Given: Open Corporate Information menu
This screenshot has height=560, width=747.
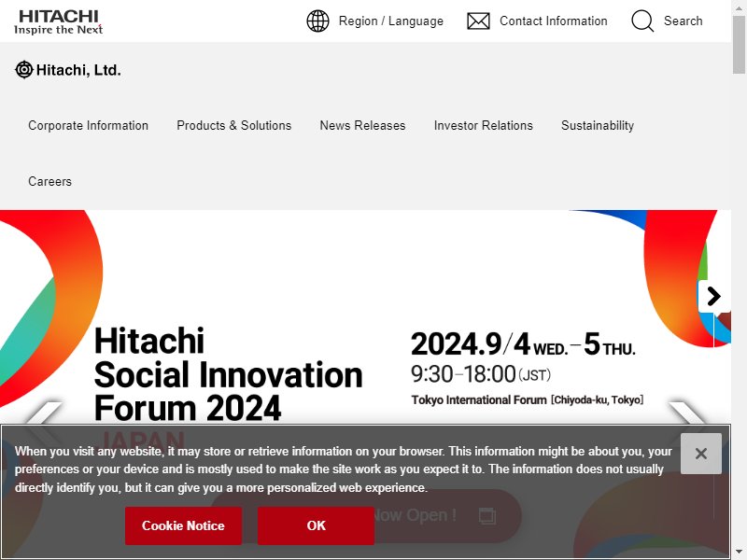Looking at the screenshot, I should [x=88, y=125].
